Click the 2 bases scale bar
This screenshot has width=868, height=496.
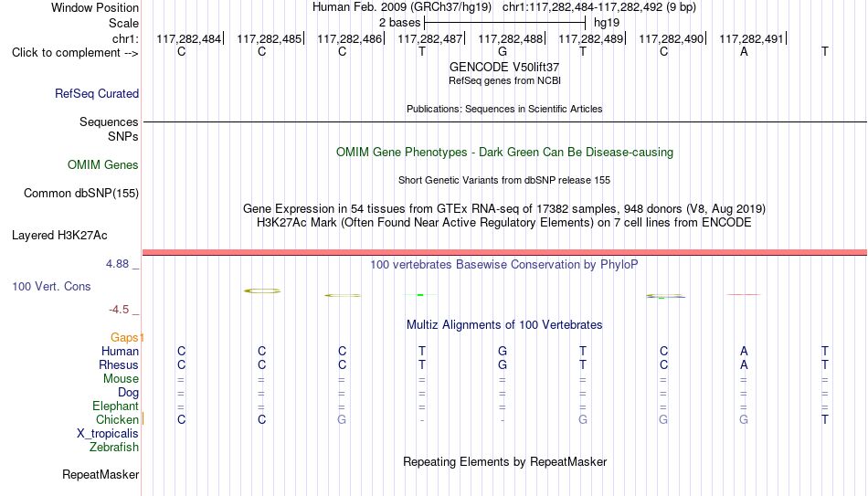click(x=504, y=23)
